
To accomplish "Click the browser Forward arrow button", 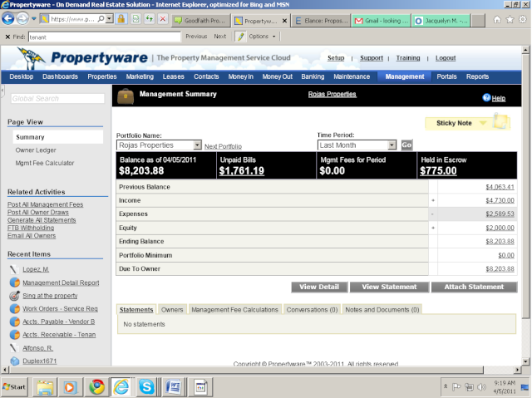I will [22, 18].
